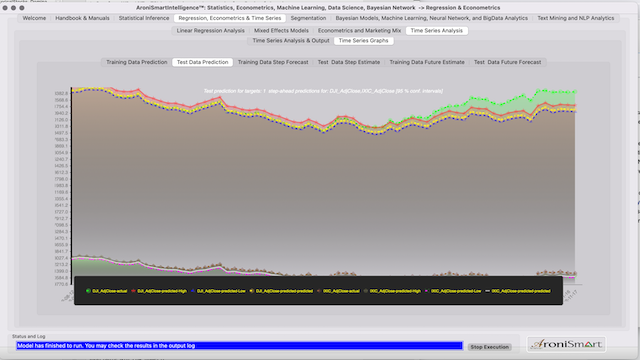Screen dimensions: 640x360
Task: Show Training Data Future Estimate graph
Action: pos(427,62)
